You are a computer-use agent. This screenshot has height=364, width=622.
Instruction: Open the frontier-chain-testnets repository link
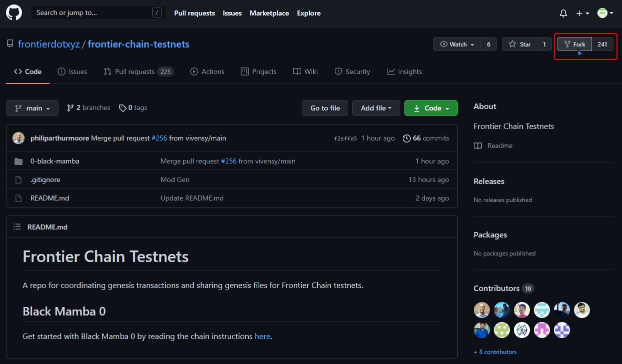click(139, 44)
